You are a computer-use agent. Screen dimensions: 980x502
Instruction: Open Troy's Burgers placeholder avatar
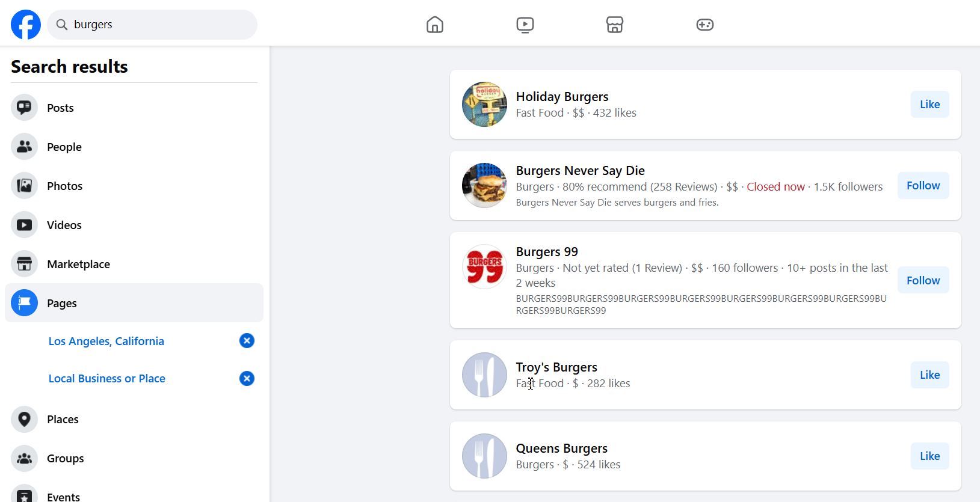coord(484,375)
